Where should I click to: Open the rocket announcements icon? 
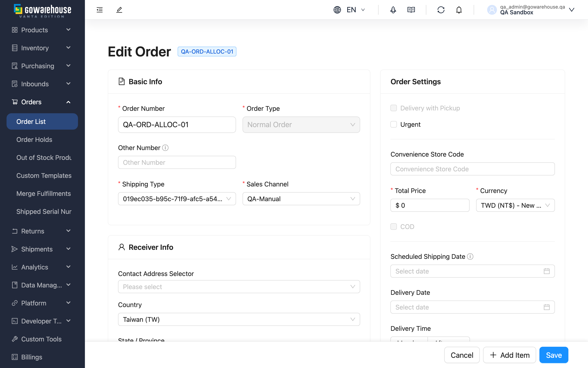393,10
